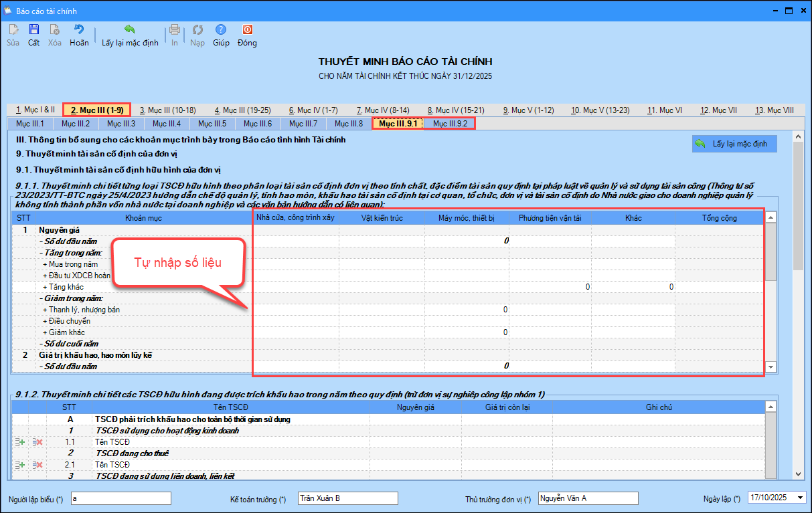
Task: Click add-row icon beside row 1.1
Action: click(20, 442)
